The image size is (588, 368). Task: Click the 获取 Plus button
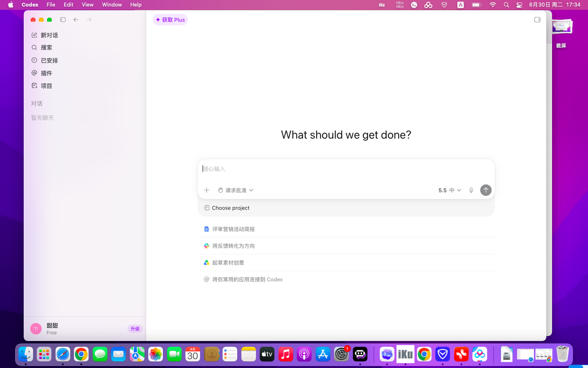click(170, 20)
